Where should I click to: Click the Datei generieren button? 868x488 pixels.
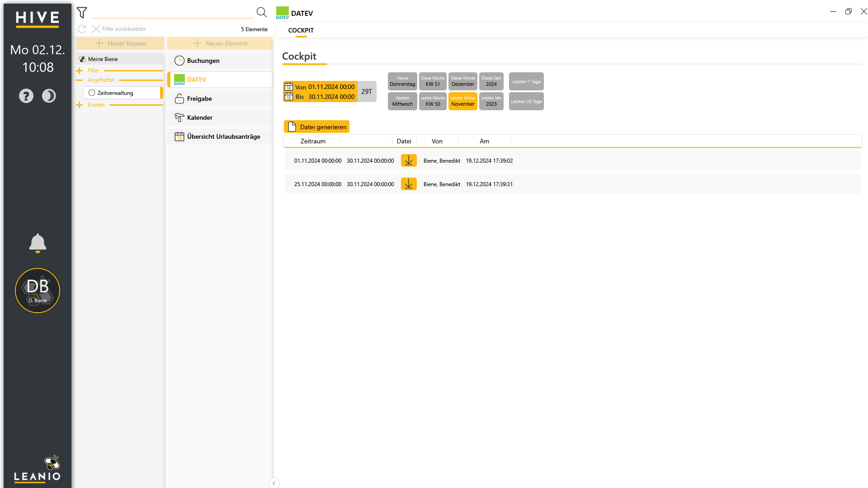(x=316, y=127)
